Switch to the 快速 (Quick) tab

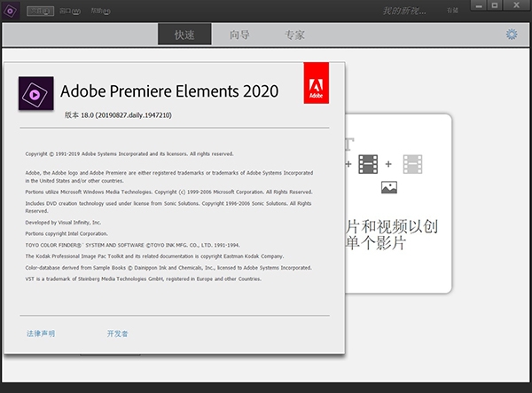(x=186, y=35)
